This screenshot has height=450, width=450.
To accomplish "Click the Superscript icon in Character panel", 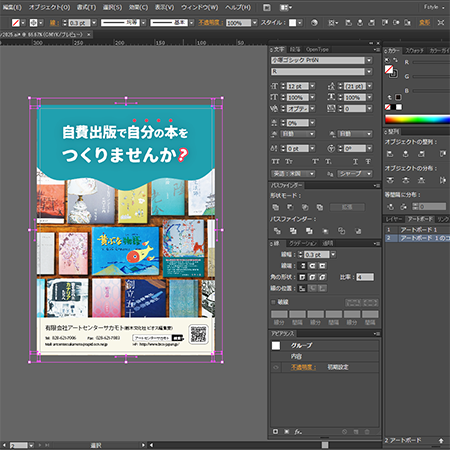I will 315,162.
